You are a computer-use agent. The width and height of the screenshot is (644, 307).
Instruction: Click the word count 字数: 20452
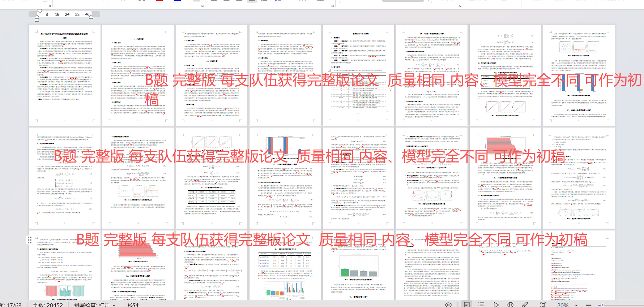(x=48, y=305)
